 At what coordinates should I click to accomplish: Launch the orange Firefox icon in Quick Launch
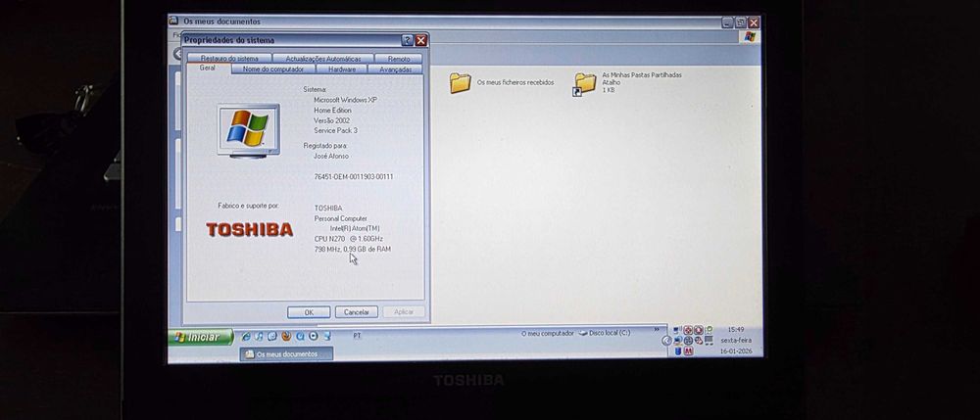[286, 336]
